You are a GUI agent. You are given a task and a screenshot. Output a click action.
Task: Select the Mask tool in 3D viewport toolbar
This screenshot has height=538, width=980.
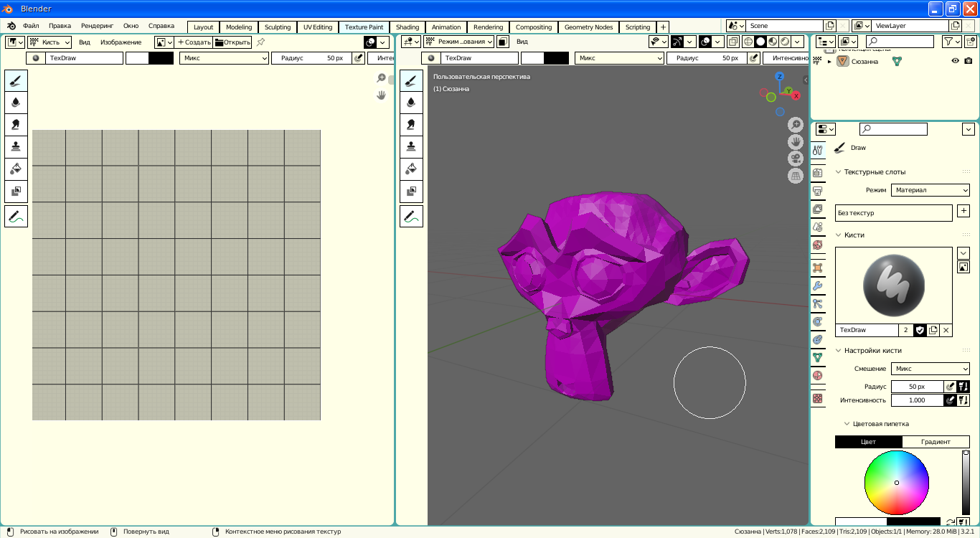point(411,192)
